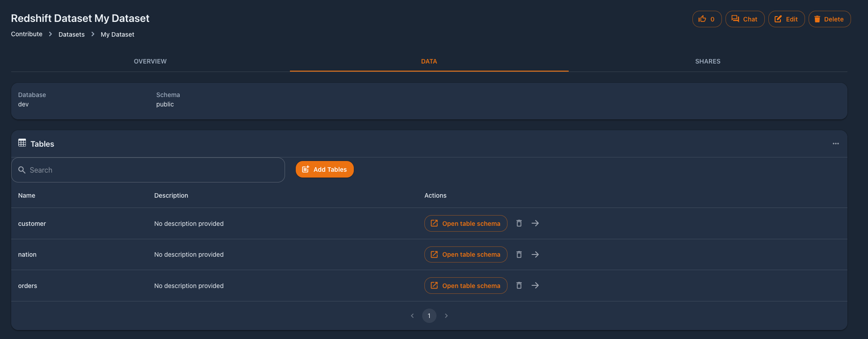The image size is (868, 339).
Task: Click My Dataset breadcrumb
Action: click(x=117, y=34)
